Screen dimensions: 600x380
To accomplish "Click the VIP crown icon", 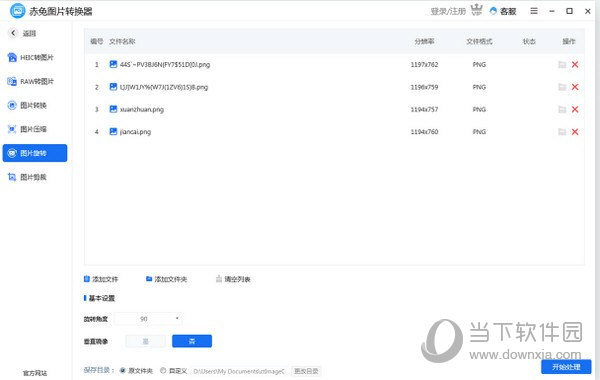I will tap(476, 10).
